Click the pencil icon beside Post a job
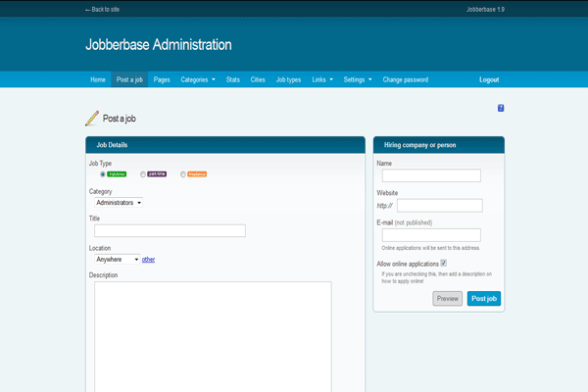 click(92, 119)
